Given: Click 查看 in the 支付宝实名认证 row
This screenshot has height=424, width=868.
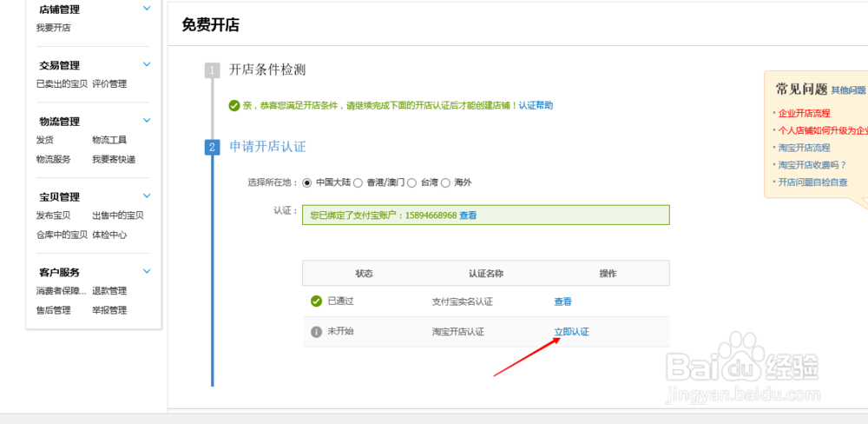Looking at the screenshot, I should (x=563, y=302).
